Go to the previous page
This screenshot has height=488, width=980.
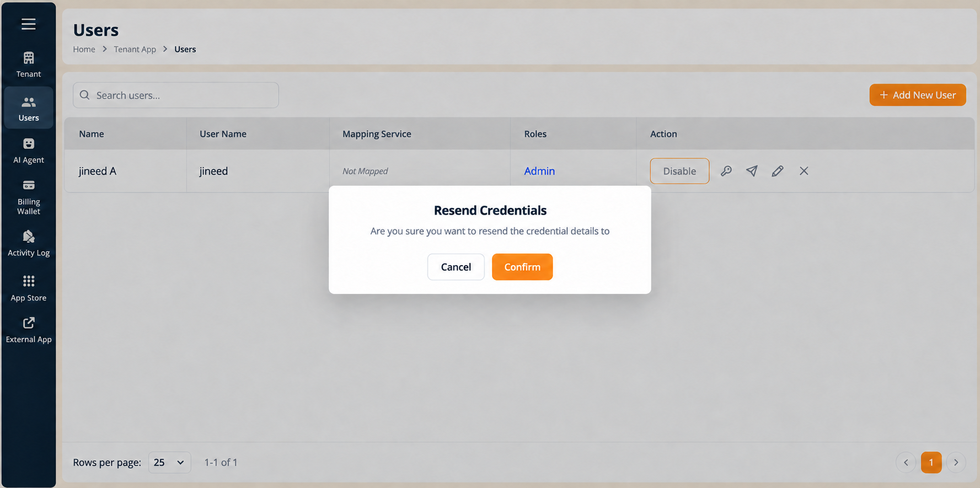906,462
